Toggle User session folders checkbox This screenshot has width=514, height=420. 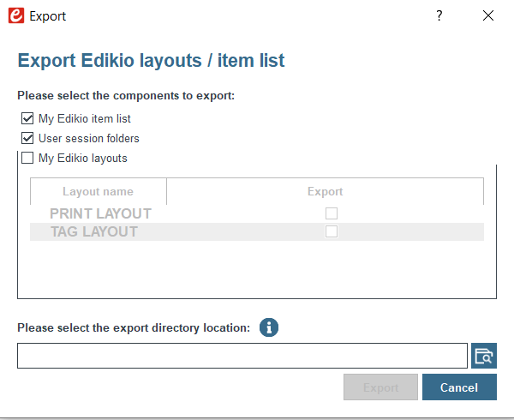coord(27,138)
